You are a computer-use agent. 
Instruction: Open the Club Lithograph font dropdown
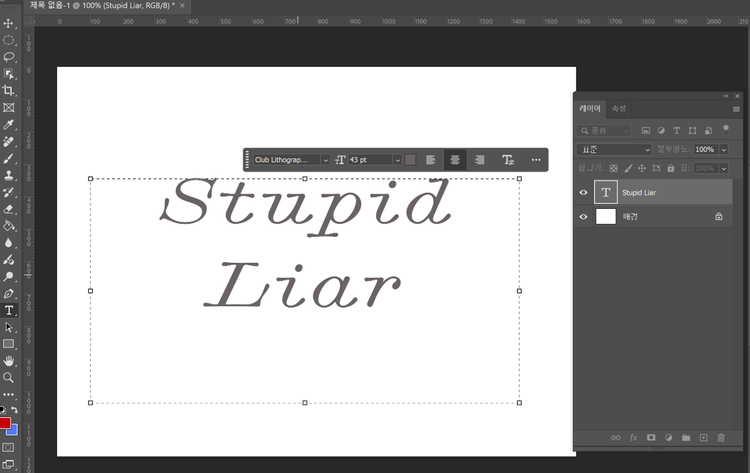click(x=325, y=160)
